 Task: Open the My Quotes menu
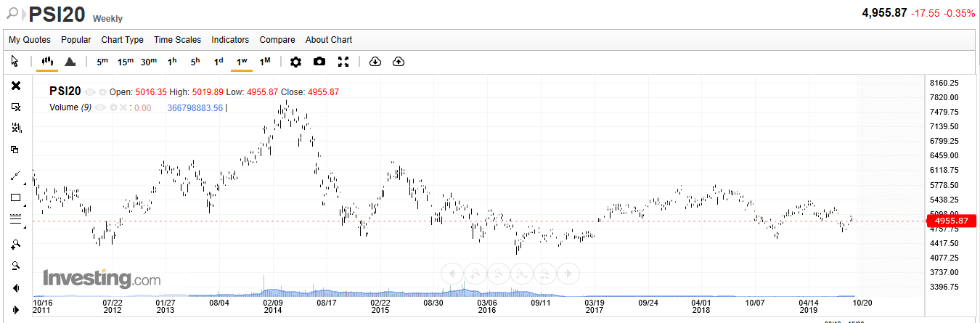30,40
